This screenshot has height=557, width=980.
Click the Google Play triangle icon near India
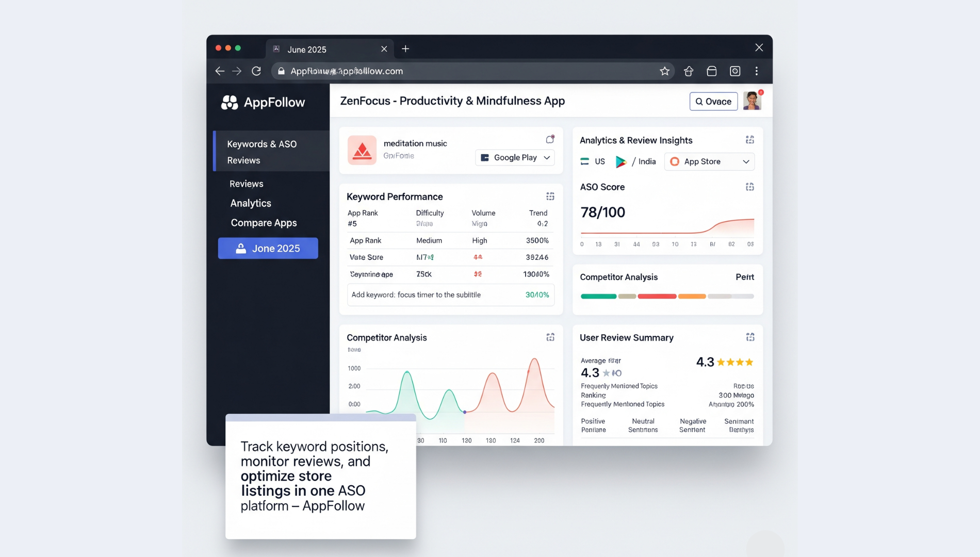620,162
